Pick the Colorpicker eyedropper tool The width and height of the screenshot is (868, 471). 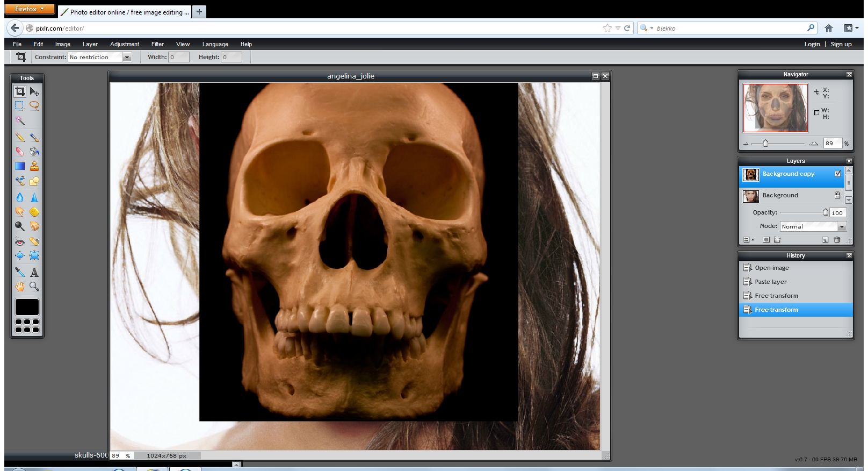(x=20, y=272)
